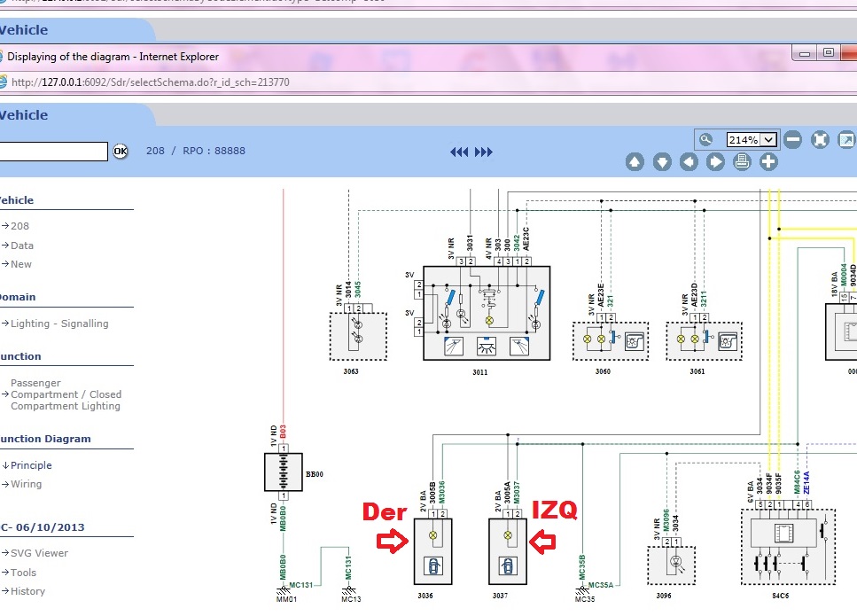The width and height of the screenshot is (857, 616).
Task: Pan the diagram right with right arrow
Action: point(715,162)
